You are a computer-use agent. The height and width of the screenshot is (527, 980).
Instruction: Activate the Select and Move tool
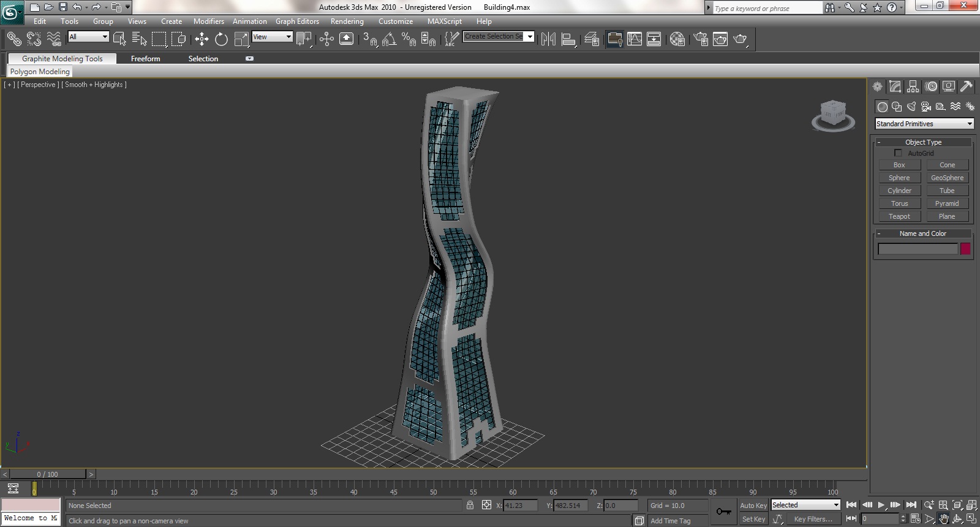[x=202, y=39]
